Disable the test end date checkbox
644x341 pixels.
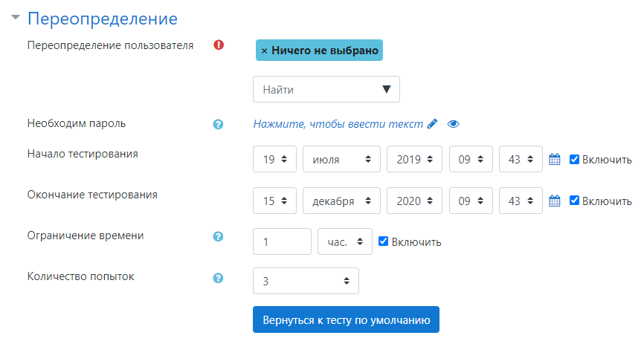pos(574,201)
